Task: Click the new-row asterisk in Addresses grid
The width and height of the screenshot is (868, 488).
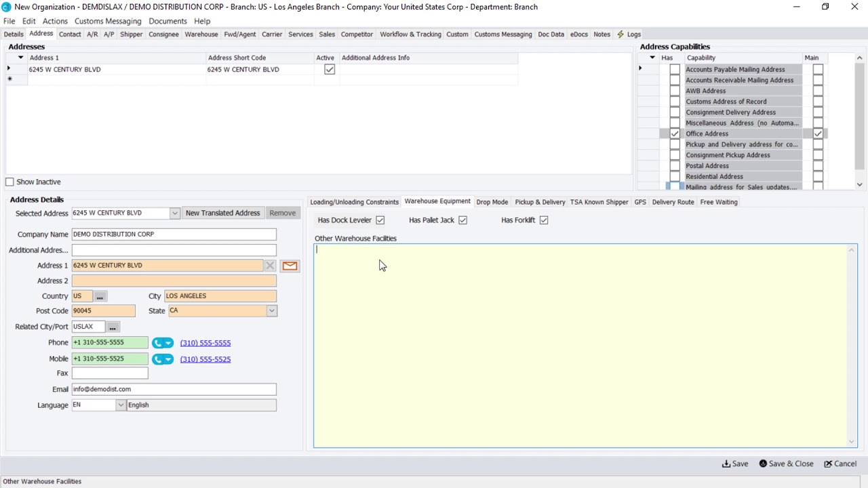Action: [9, 79]
